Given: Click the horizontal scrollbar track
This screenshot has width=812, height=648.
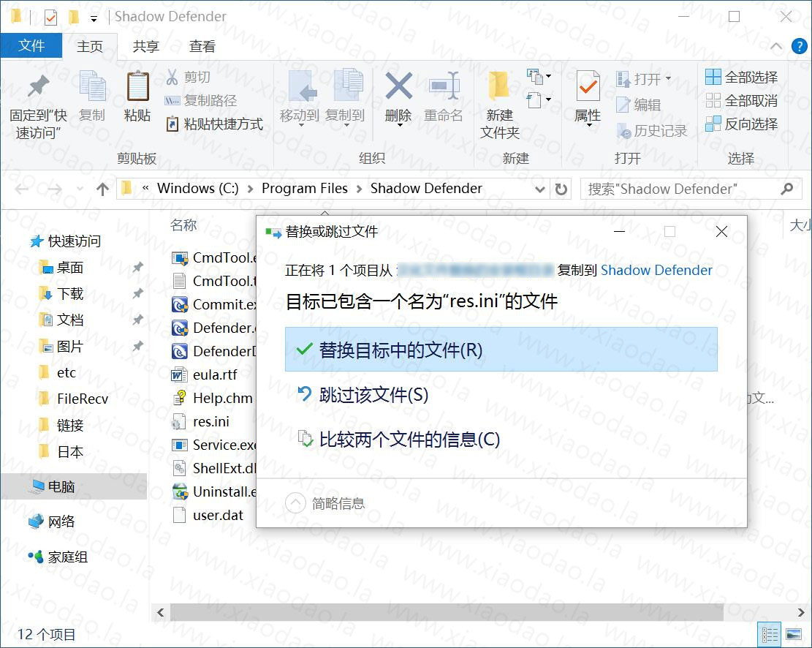Looking at the screenshot, I should coord(481,612).
